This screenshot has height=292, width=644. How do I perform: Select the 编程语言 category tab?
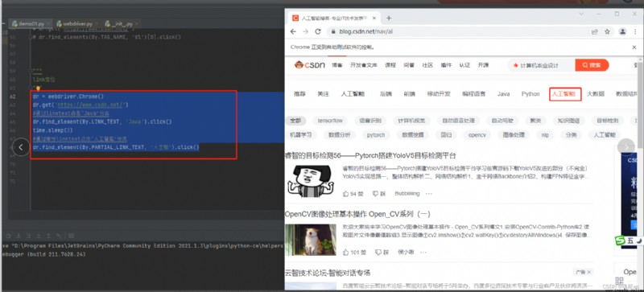pos(474,94)
